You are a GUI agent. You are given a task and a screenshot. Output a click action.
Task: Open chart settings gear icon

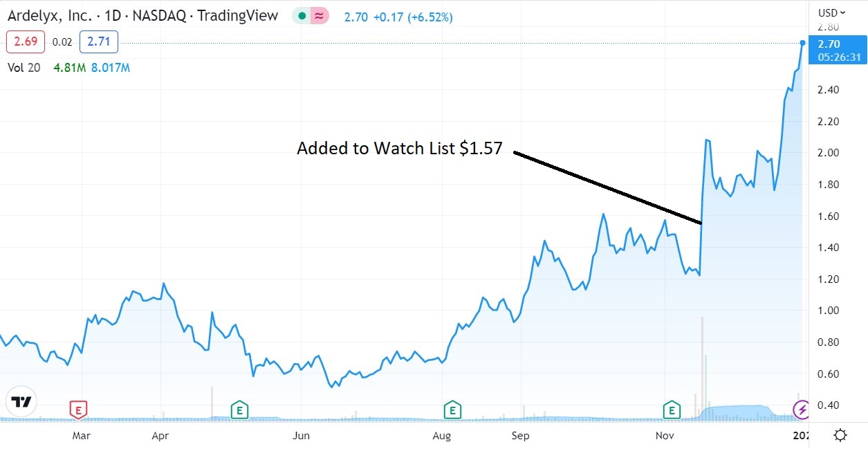[840, 436]
